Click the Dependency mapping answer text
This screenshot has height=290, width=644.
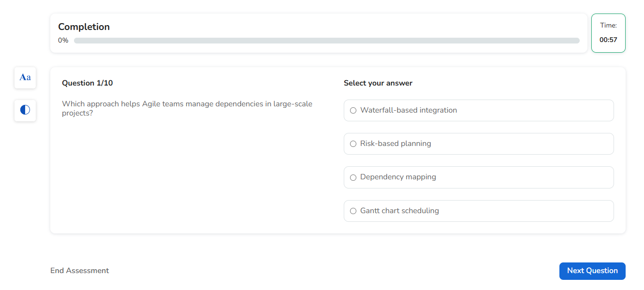(398, 177)
